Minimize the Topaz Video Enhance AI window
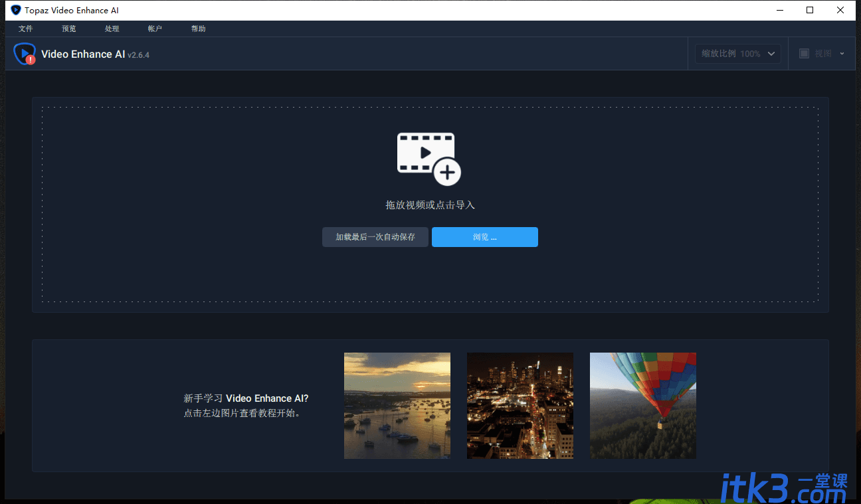861x504 pixels. pyautogui.click(x=779, y=10)
